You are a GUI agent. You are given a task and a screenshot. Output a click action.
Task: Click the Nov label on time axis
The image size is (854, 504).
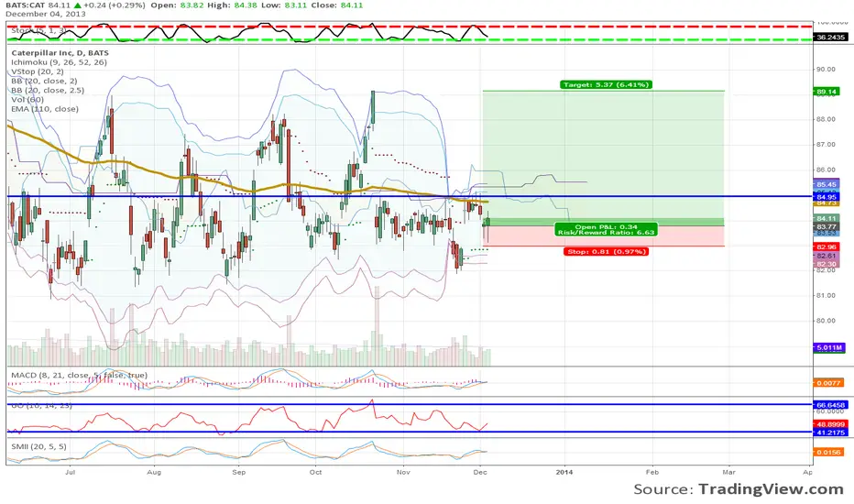pyautogui.click(x=403, y=472)
